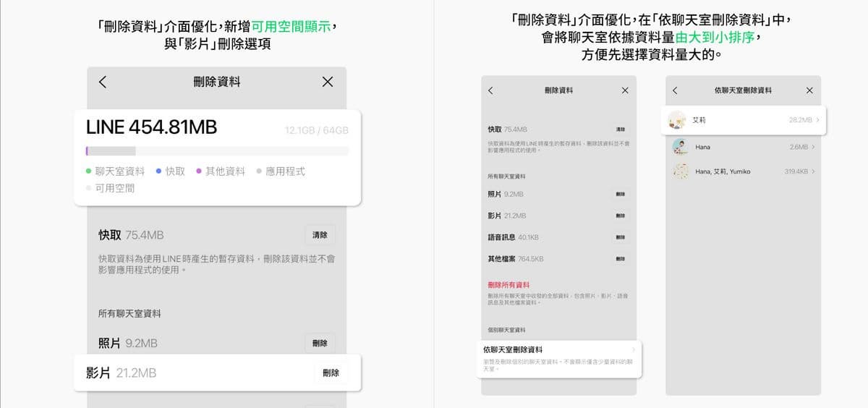Screen dimensions: 868x408
Task: Tap Hana's avatar in chat list
Action: click(x=680, y=147)
